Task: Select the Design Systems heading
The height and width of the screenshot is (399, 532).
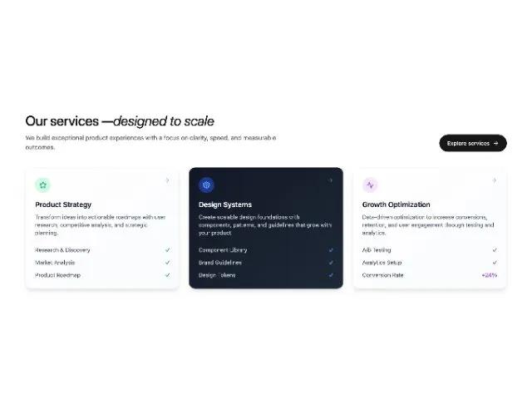Action: point(225,204)
